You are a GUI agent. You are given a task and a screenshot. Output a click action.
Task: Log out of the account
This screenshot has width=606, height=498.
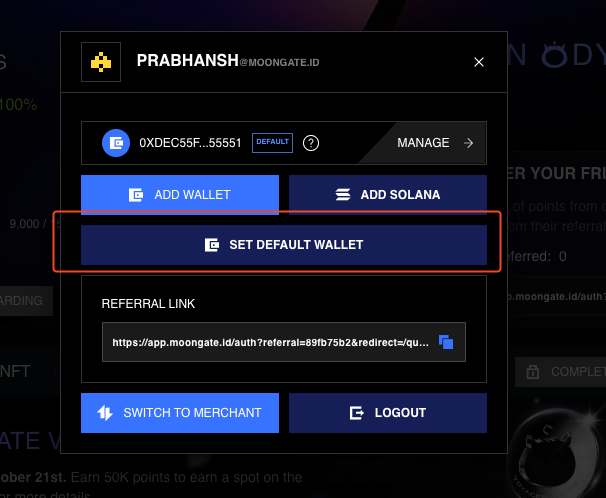[388, 413]
